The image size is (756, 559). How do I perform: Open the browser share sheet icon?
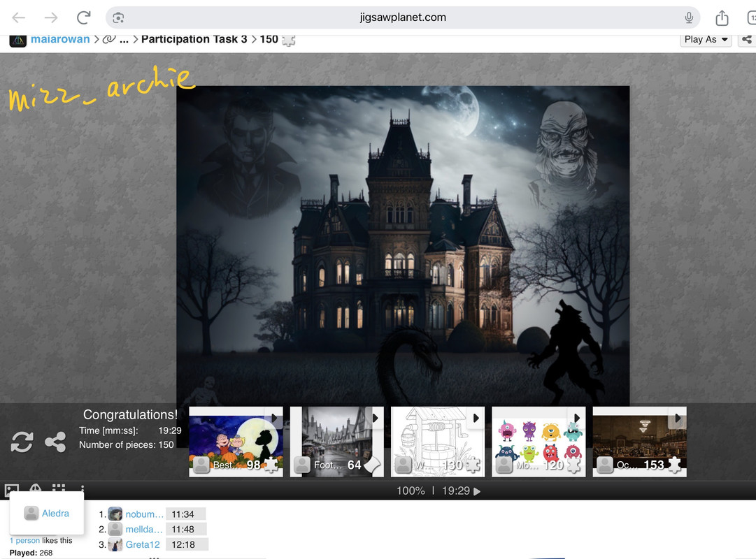coord(722,18)
